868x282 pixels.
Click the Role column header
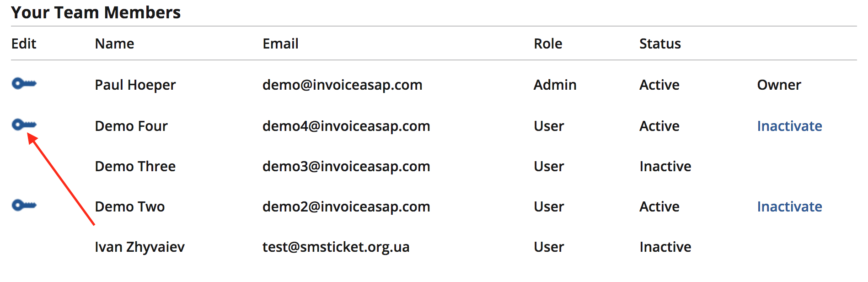[x=548, y=43]
